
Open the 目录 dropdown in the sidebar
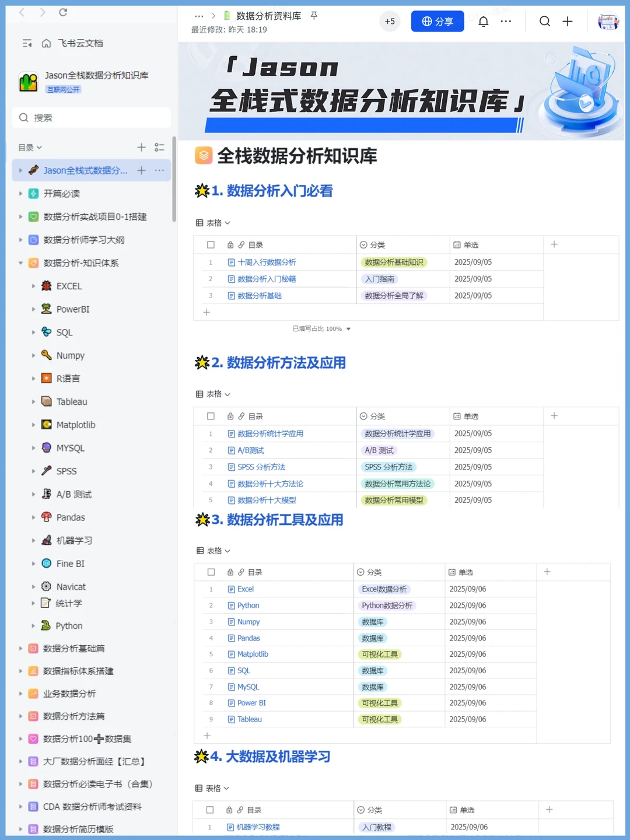click(30, 148)
